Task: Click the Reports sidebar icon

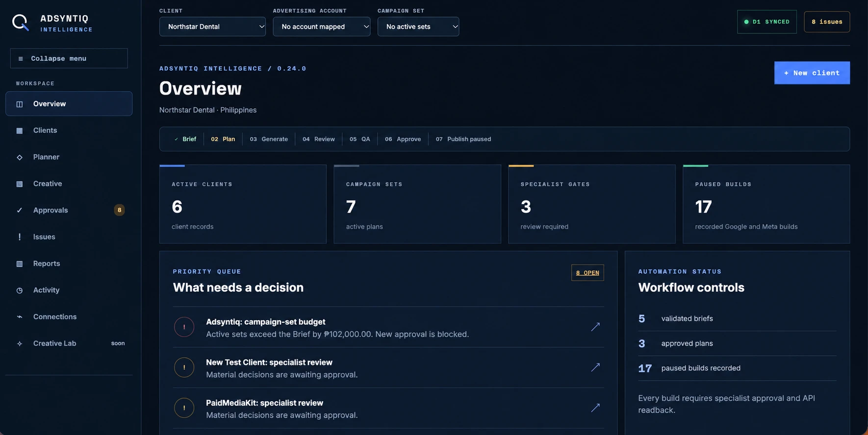Action: [x=20, y=264]
